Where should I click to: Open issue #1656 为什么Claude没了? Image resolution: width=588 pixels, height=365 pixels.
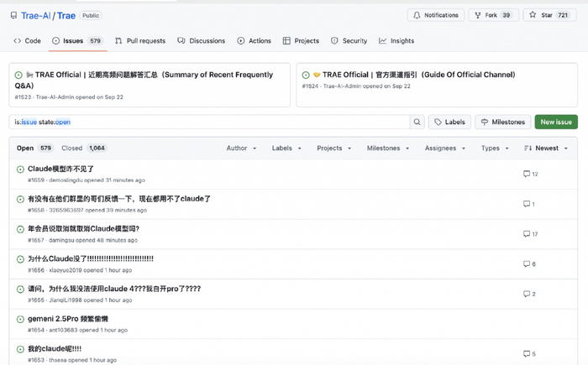pyautogui.click(x=91, y=258)
